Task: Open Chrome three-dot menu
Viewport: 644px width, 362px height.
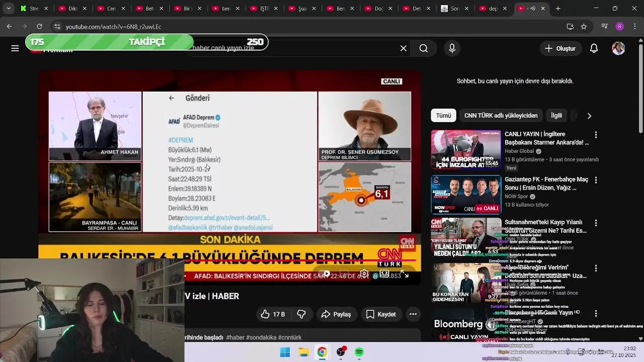Action: tap(634, 26)
